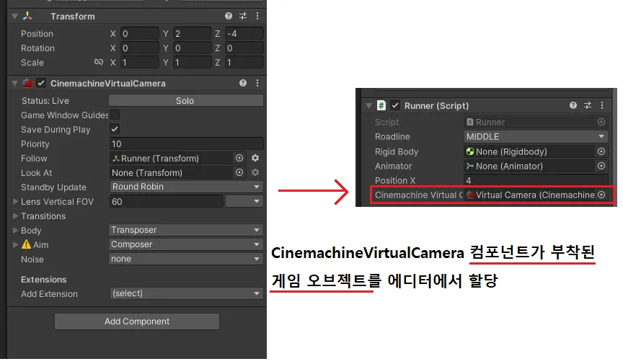This screenshot has height=364, width=623.
Task: Toggle Scale constrained proportions link icon
Action: click(99, 63)
